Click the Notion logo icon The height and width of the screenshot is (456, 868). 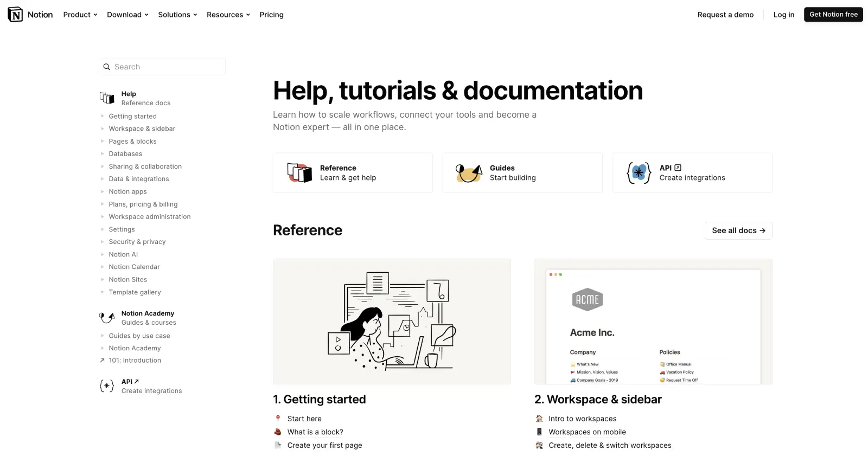click(15, 15)
